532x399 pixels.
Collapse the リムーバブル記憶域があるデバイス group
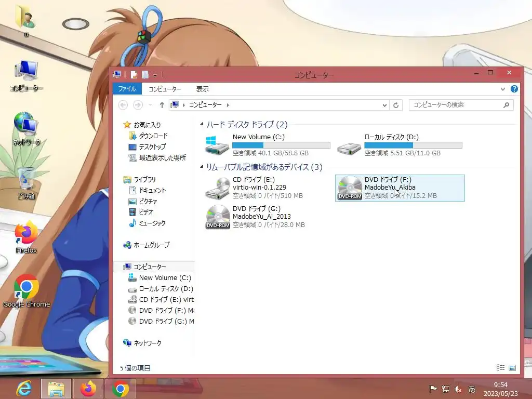pyautogui.click(x=202, y=167)
